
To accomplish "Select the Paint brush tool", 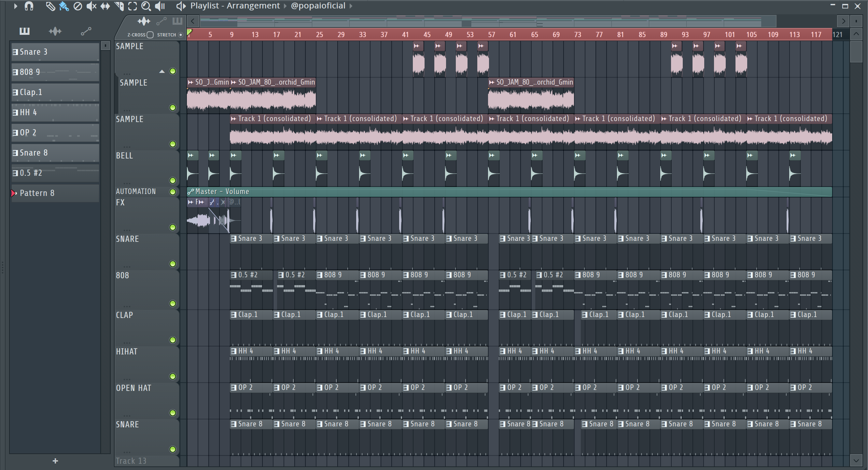I will [64, 6].
